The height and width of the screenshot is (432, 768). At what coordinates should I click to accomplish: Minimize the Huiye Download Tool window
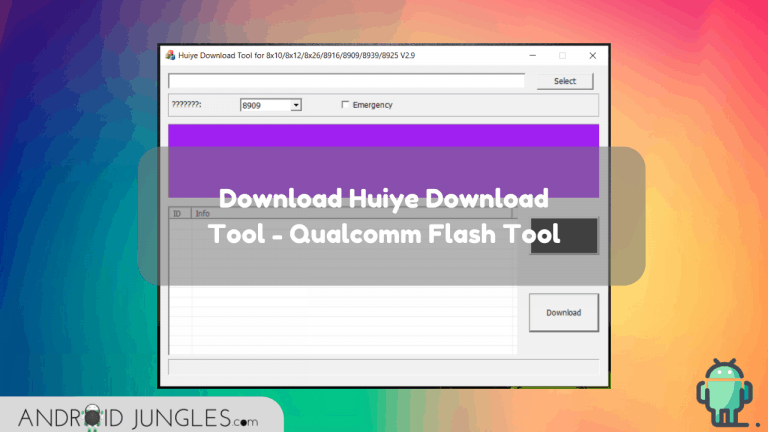(x=533, y=55)
